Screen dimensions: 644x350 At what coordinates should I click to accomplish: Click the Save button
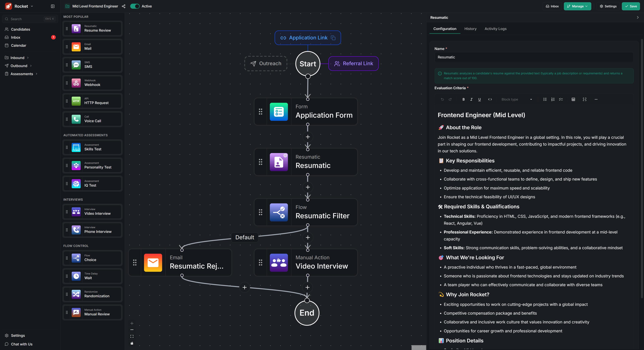pos(631,6)
